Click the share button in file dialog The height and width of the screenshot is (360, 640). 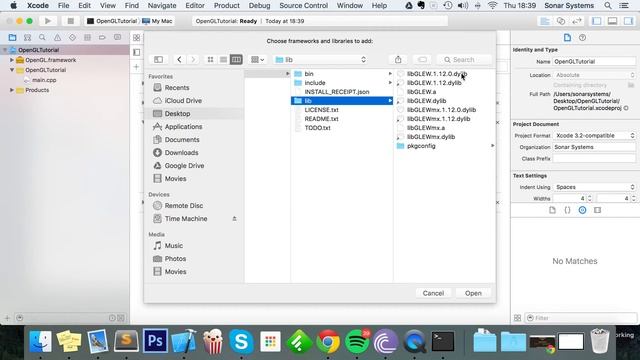click(398, 60)
